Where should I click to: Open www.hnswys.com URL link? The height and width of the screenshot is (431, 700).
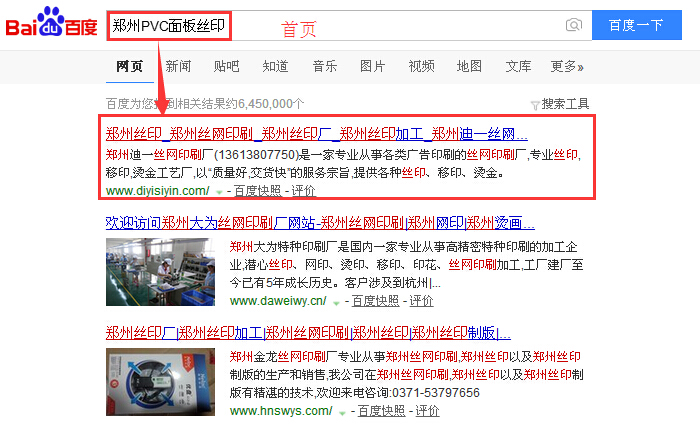click(x=281, y=411)
